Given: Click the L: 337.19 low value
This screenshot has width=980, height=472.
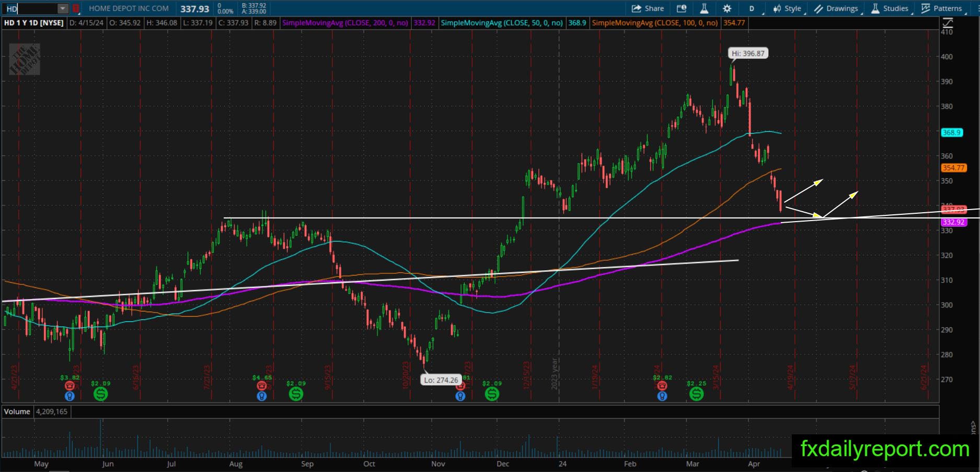Looking at the screenshot, I should pyautogui.click(x=197, y=23).
